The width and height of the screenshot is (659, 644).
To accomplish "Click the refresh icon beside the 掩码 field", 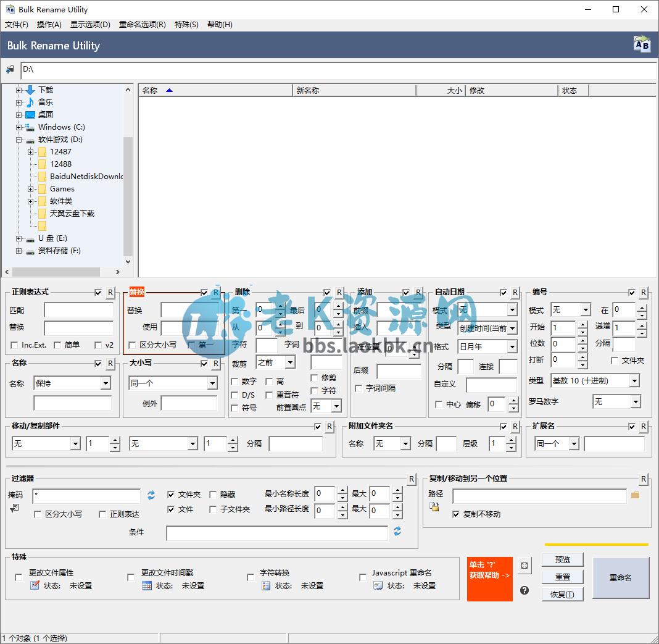I will 151,495.
